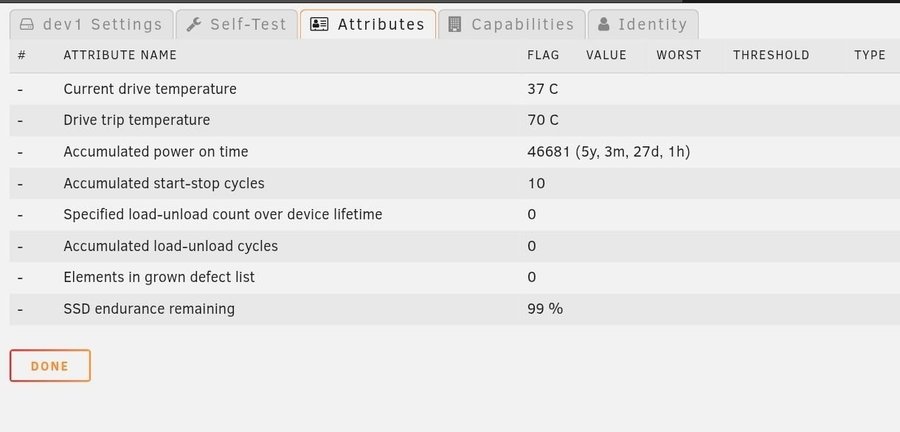Screen dimensions: 900x432
Task: Select the Current drive temperature row
Action: [x=455, y=89]
